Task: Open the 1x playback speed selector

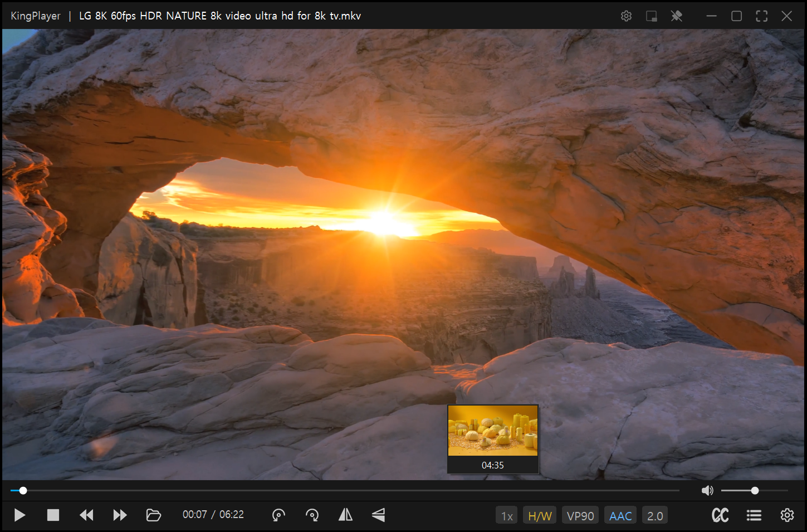Action: click(x=507, y=516)
